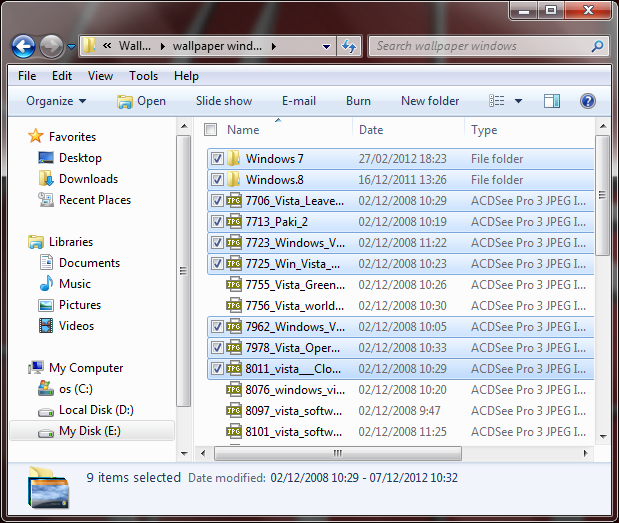Click the Recent Places icon

[x=46, y=199]
